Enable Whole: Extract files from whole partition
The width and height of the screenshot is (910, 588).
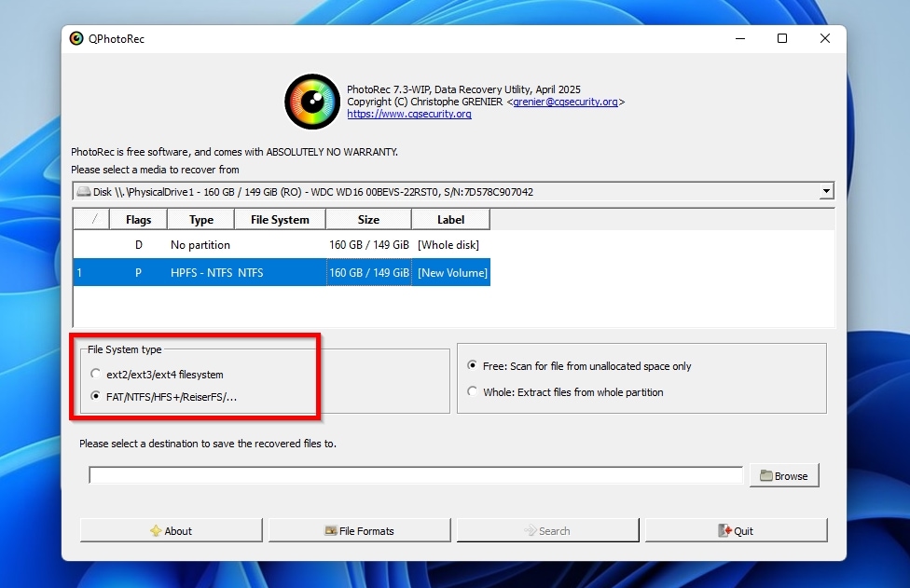pos(473,391)
